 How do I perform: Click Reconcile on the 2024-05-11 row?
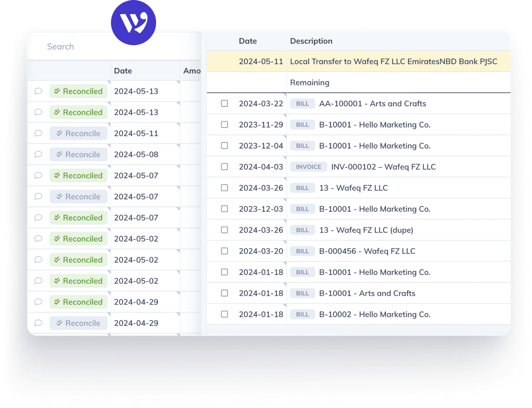pyautogui.click(x=78, y=133)
